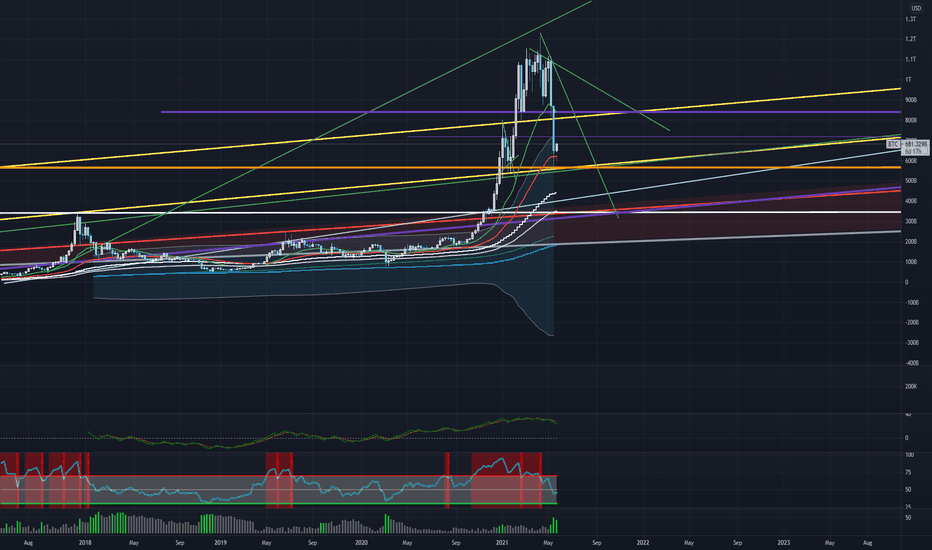Click the 1.1T price scale label
This screenshot has height=550, width=932.
(x=910, y=59)
